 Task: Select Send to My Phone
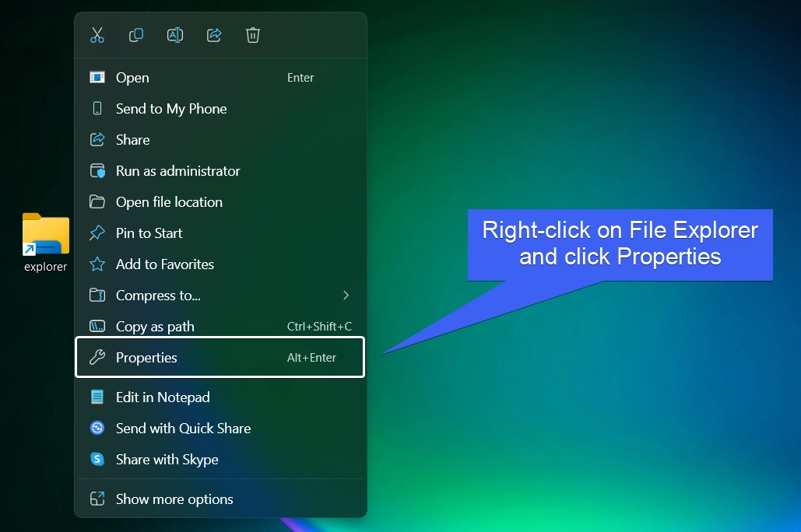pyautogui.click(x=221, y=109)
